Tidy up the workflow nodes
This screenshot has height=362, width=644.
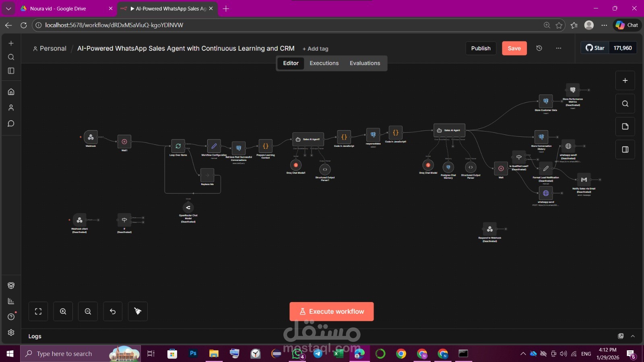pos(138,311)
